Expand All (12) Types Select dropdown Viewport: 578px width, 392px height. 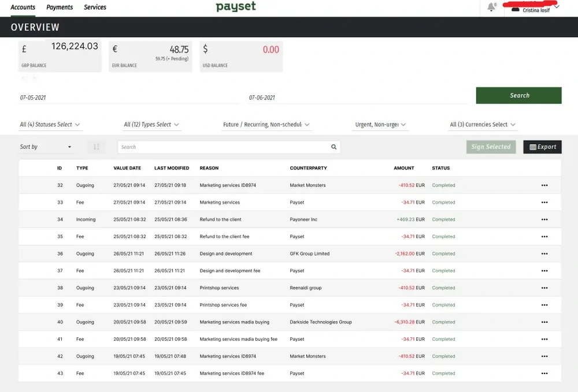[151, 124]
